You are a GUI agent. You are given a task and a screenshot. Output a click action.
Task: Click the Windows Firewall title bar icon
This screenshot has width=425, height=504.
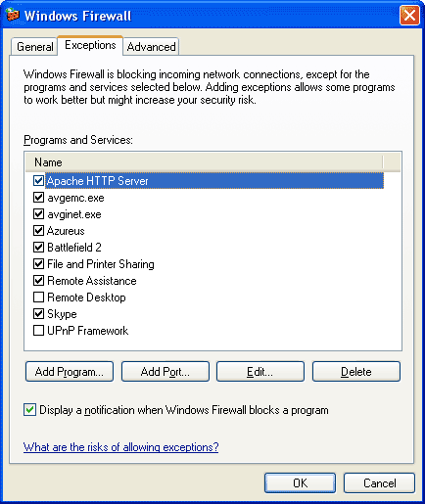(13, 15)
